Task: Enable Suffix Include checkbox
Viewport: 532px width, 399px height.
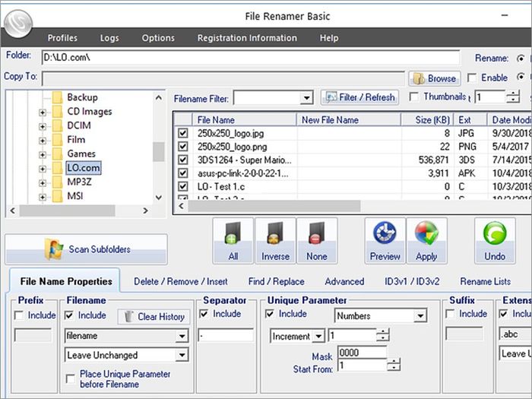Action: [450, 314]
